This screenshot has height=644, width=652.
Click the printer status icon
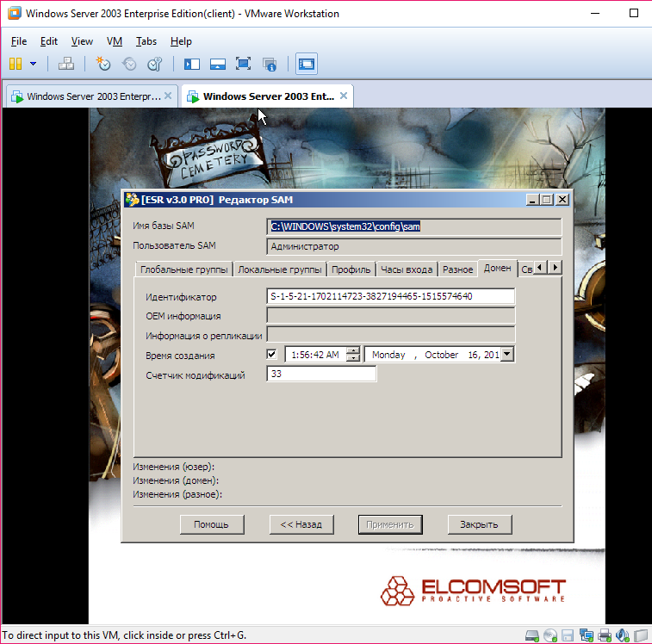(605, 635)
